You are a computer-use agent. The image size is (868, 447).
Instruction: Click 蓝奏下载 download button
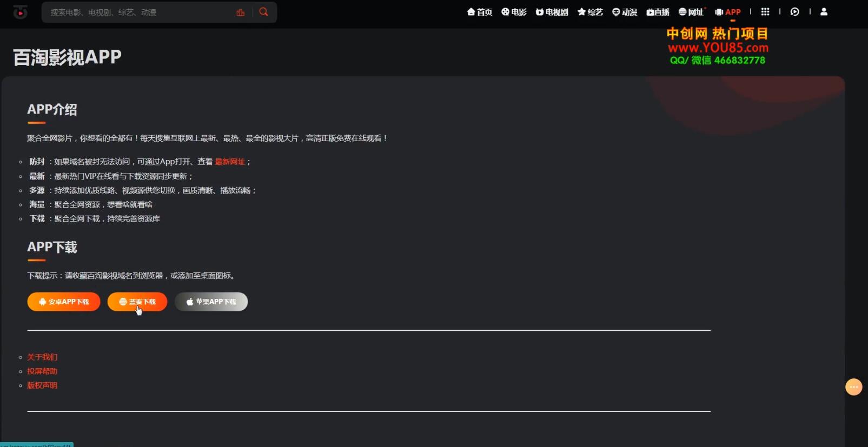[x=137, y=302]
